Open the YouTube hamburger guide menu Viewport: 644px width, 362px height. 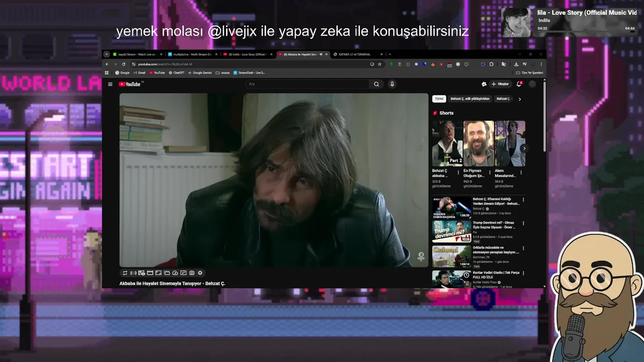[x=110, y=84]
